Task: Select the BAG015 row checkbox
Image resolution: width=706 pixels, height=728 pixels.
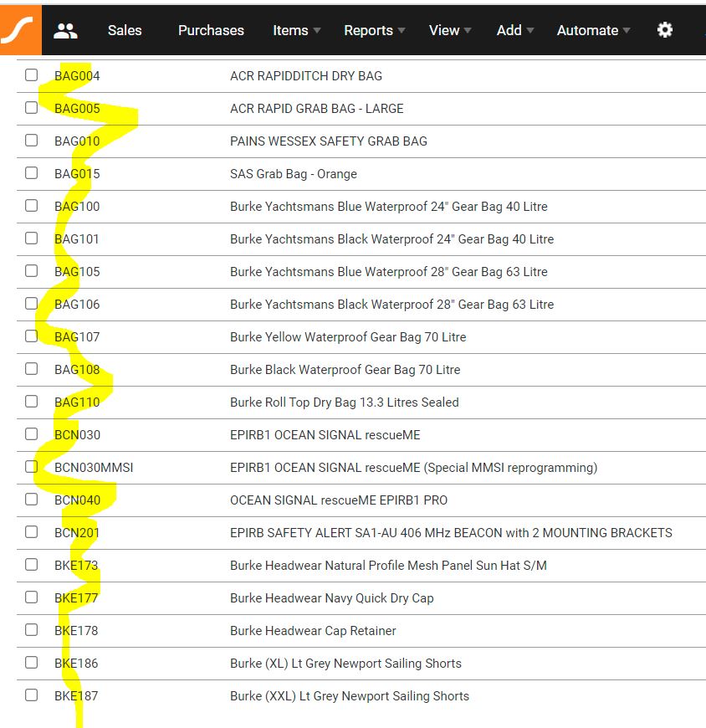Action: [32, 172]
